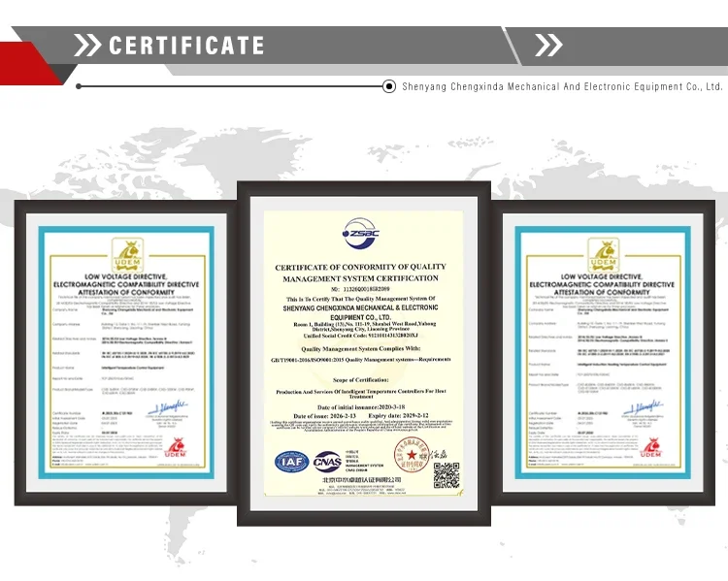
Task: Click the Shenyang Chengxinda company name text
Action: [x=562, y=86]
